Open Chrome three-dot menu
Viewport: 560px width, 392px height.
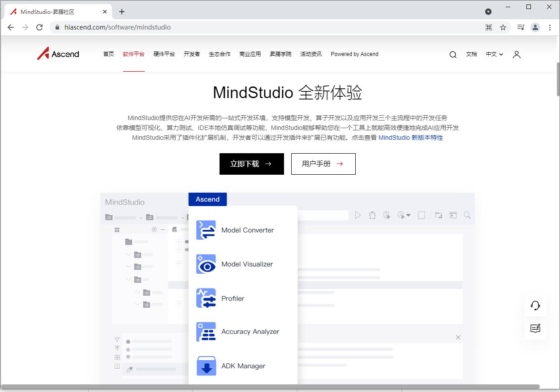(x=550, y=27)
